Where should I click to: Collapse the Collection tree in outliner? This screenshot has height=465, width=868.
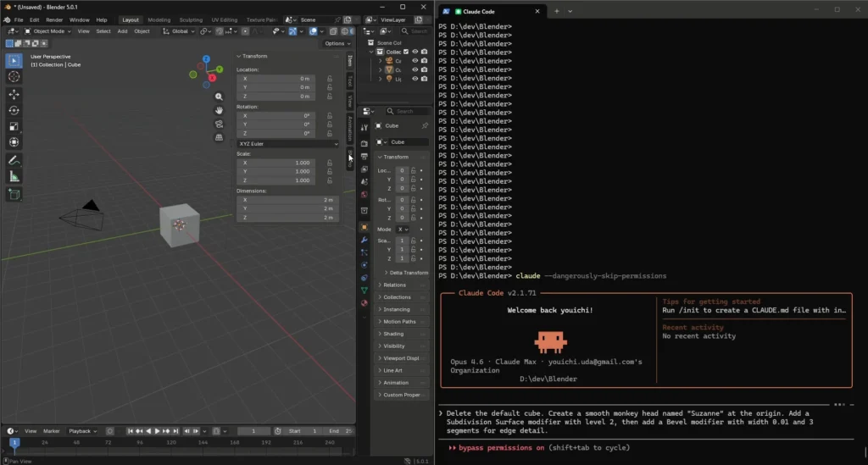[x=371, y=52]
